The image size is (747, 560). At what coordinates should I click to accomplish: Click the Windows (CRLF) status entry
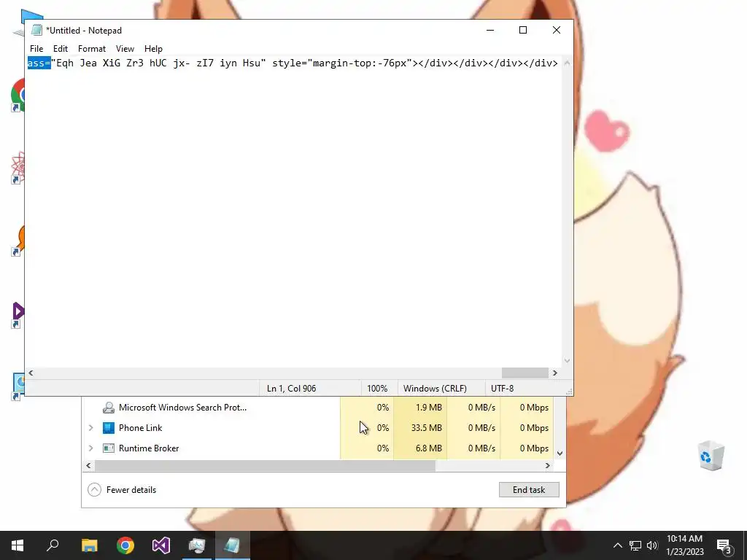point(435,389)
